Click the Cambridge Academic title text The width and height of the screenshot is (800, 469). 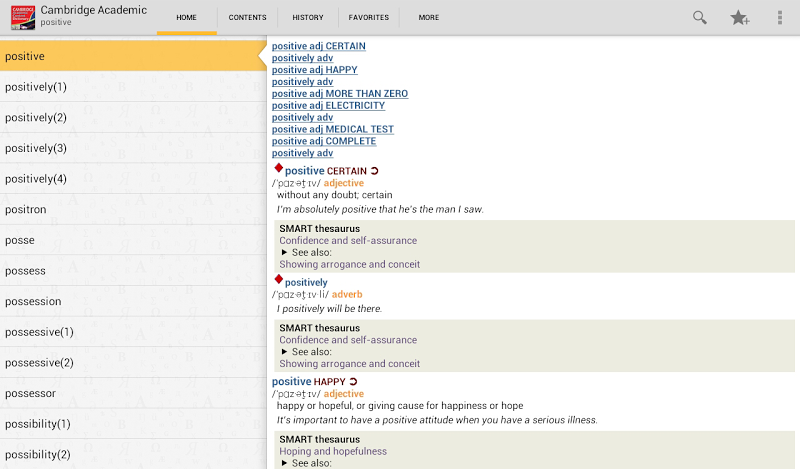(x=93, y=10)
